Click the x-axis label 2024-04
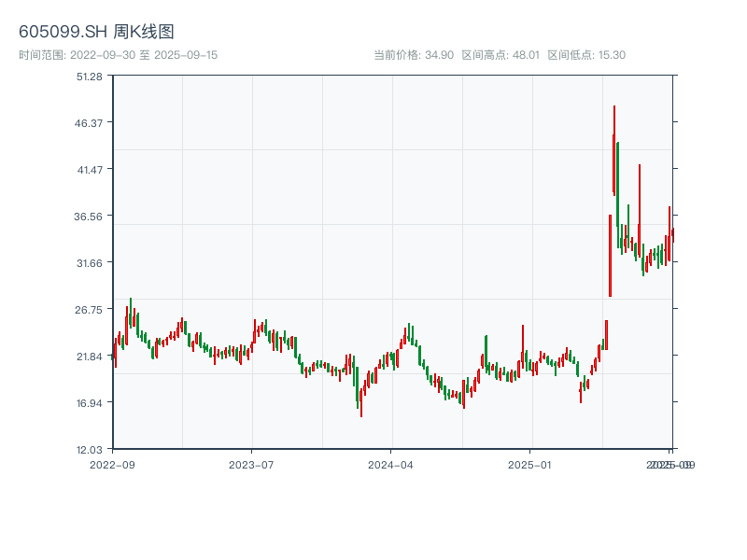This screenshot has width=747, height=560. click(x=390, y=465)
